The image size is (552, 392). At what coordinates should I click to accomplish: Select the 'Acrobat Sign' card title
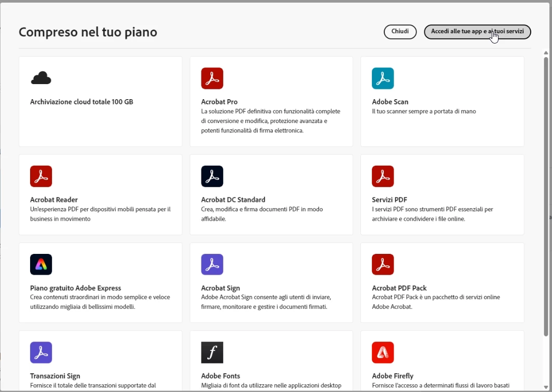[220, 288]
